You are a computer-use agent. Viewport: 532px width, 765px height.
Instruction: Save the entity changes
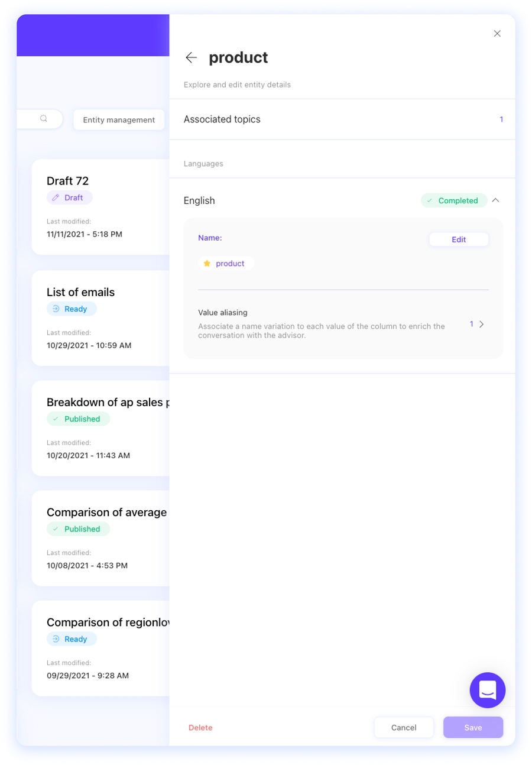[x=473, y=728]
